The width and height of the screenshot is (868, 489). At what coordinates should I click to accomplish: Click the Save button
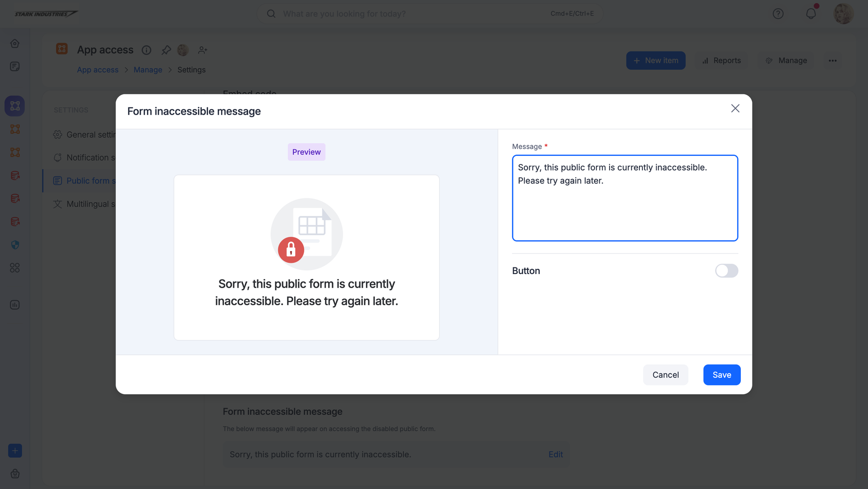722,375
